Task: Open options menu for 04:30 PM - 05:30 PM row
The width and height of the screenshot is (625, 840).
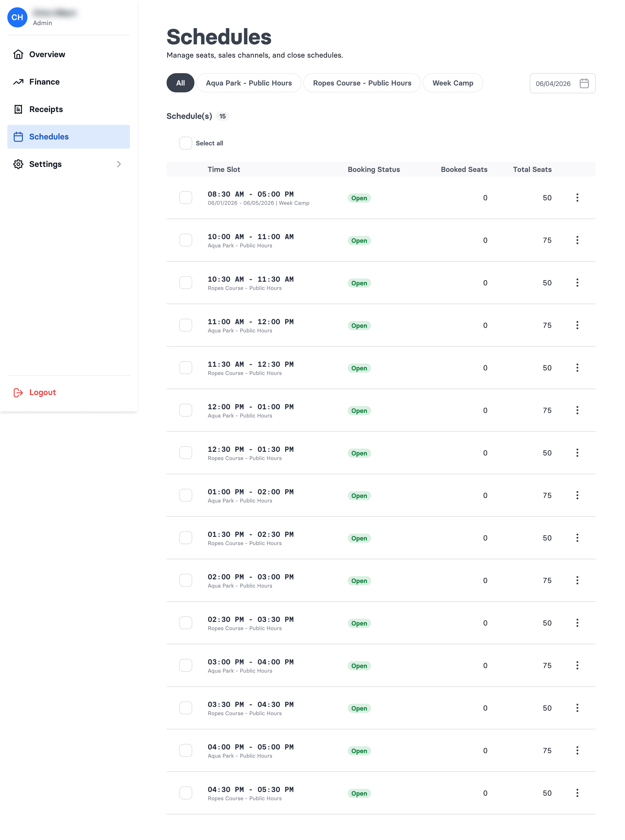Action: coord(577,793)
